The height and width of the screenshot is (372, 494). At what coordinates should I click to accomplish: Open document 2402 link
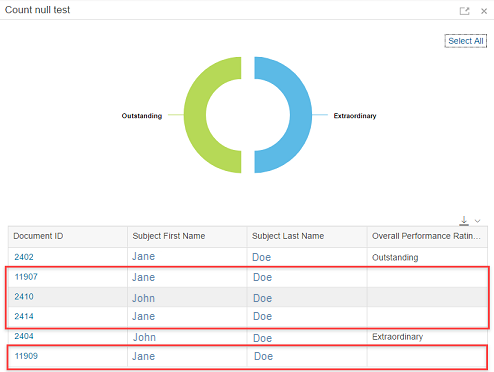point(24,257)
